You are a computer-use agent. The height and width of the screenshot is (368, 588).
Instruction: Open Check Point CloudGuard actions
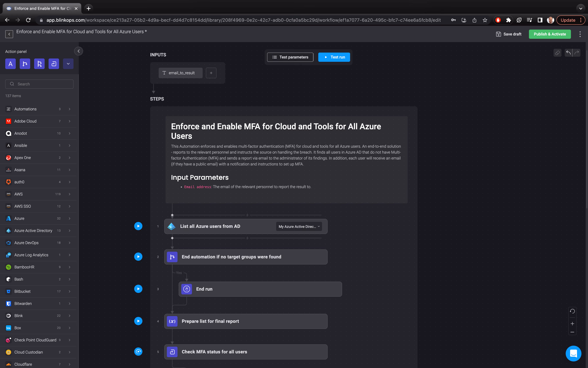[x=38, y=340]
